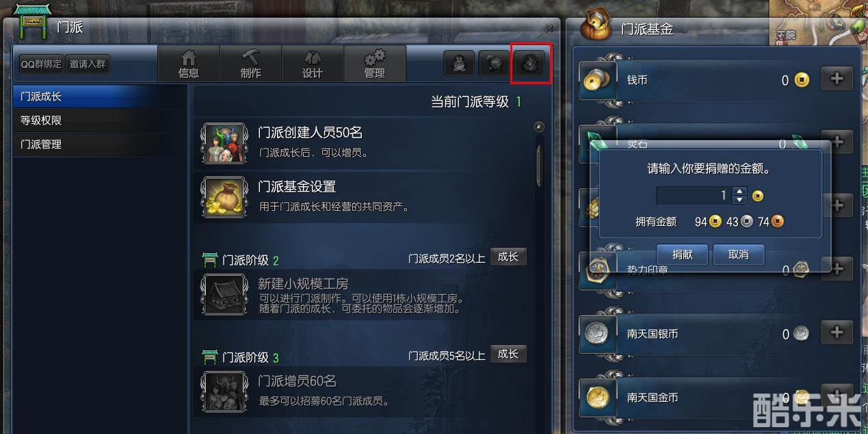The image size is (868, 434).
Task: Click the 新建小规模工房 house icon
Action: click(x=224, y=295)
